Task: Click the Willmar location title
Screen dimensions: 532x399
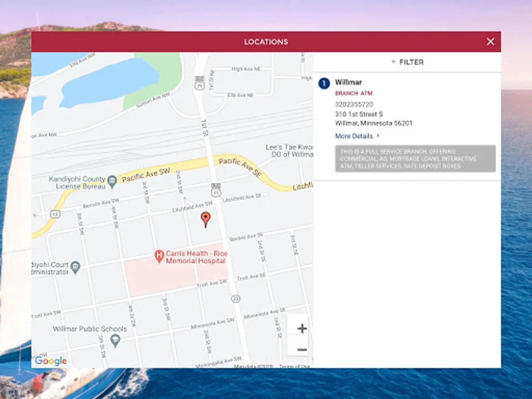Action: click(x=348, y=82)
